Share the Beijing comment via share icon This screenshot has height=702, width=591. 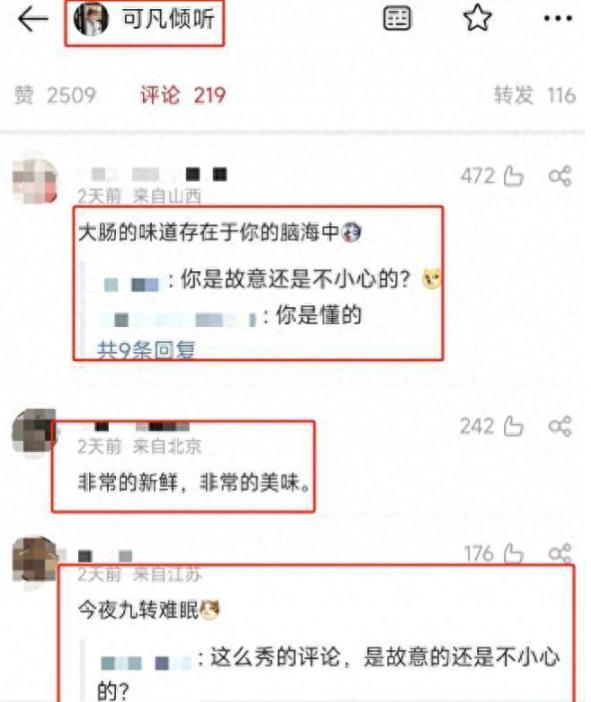click(560, 426)
